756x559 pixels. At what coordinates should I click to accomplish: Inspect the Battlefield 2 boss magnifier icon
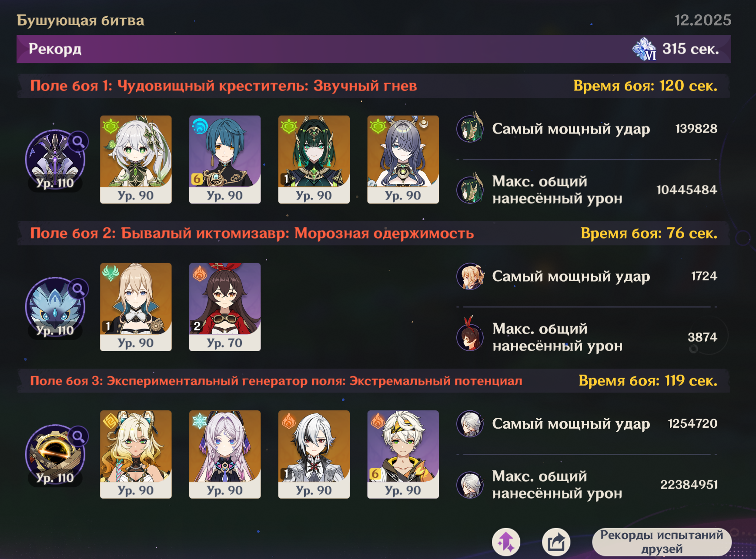tap(78, 289)
